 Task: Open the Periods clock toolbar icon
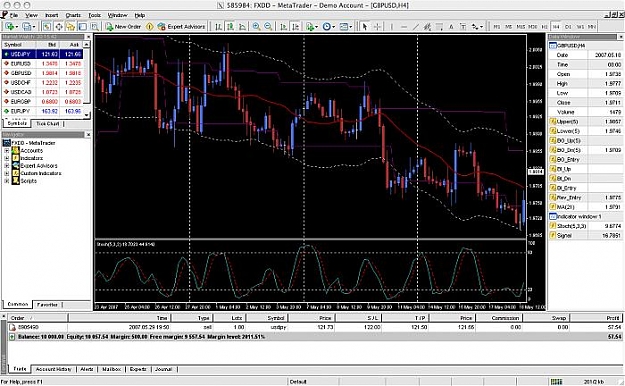[x=326, y=27]
